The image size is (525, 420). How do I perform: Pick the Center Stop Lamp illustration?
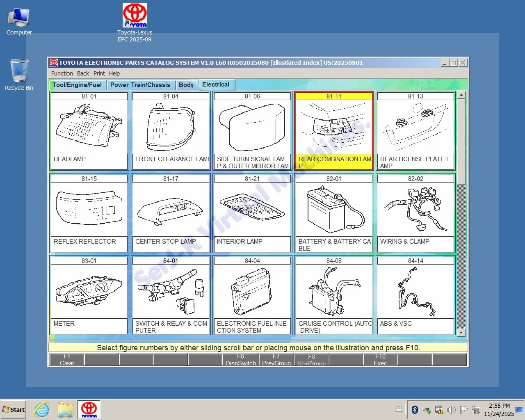point(171,210)
